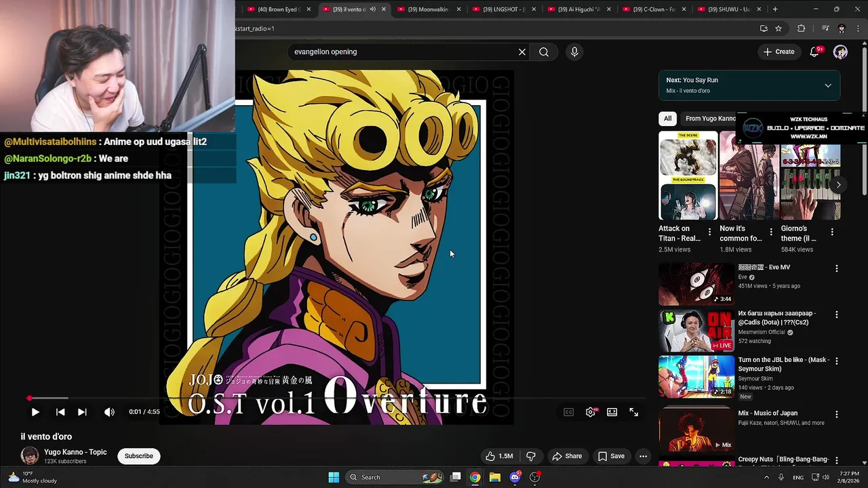Image resolution: width=868 pixels, height=488 pixels.
Task: Open Chrome extensions puzzle icon
Action: pos(801,28)
